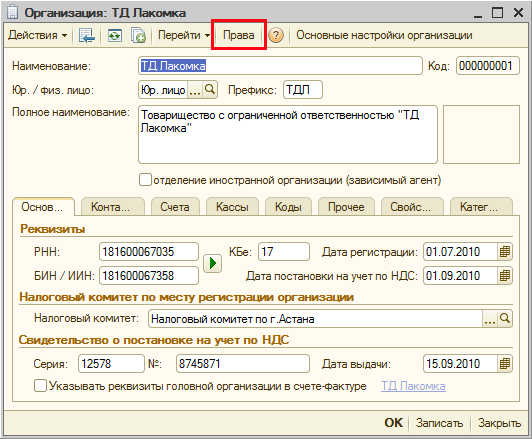Switch to the Кассы tab
The image size is (532, 439).
[x=232, y=207]
